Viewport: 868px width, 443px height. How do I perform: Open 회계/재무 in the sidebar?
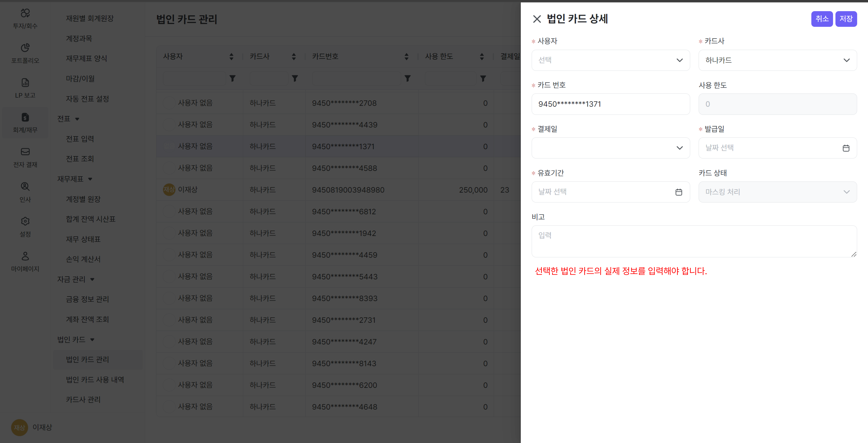pos(25,123)
